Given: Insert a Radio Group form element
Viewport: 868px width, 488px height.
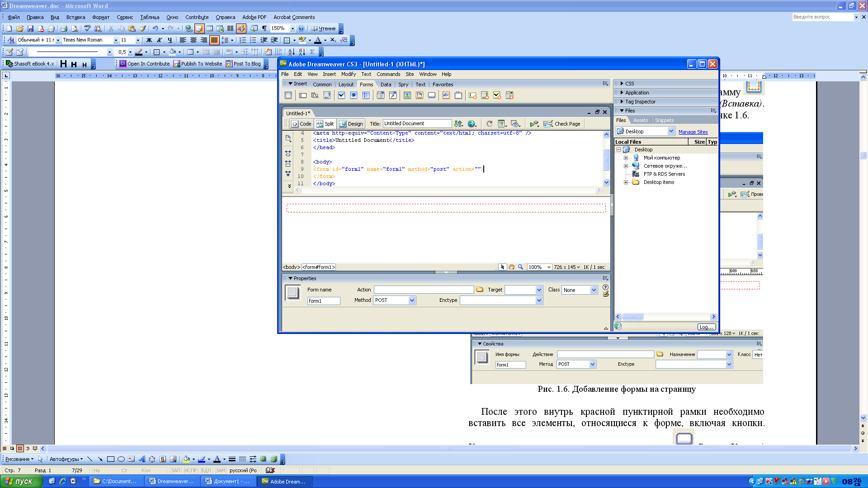Looking at the screenshot, I should [366, 95].
